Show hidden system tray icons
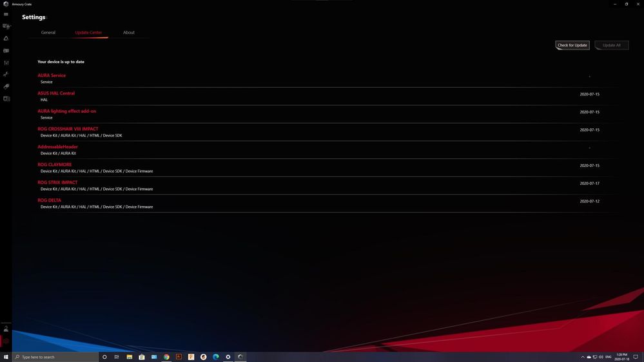Viewport: 644px width, 362px height. 582,357
